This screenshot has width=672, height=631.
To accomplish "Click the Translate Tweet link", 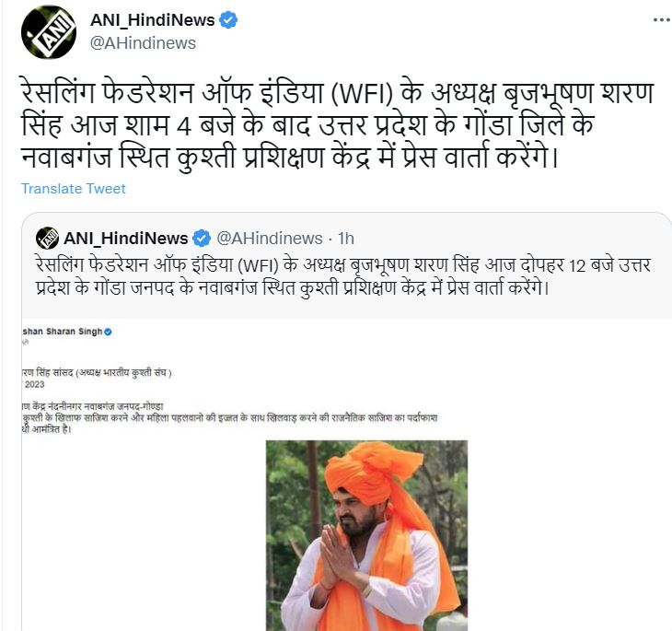I will pos(74,189).
